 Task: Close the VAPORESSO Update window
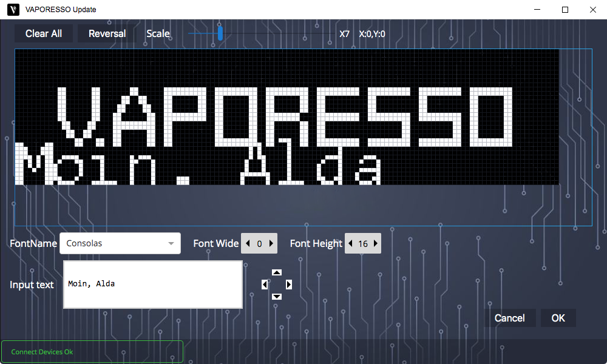pyautogui.click(x=592, y=10)
